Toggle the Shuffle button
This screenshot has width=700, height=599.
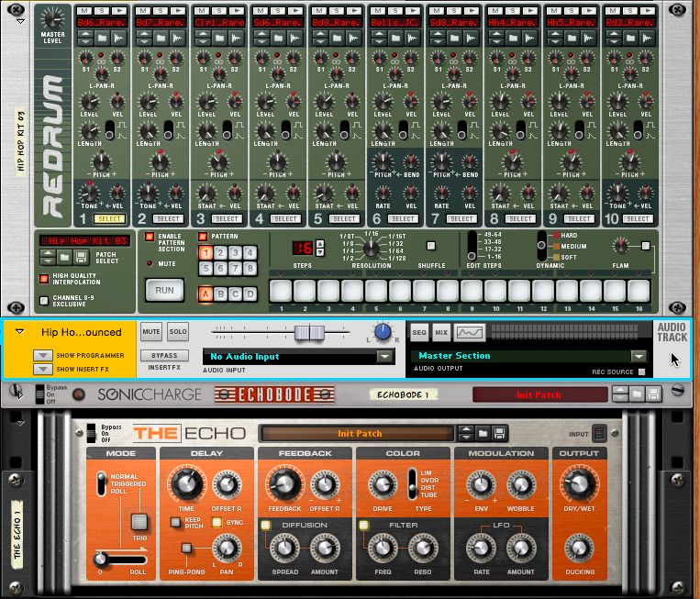[x=431, y=246]
